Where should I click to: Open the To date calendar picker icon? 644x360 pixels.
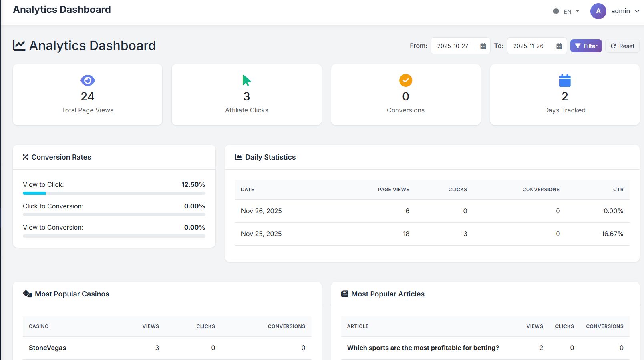tap(559, 46)
